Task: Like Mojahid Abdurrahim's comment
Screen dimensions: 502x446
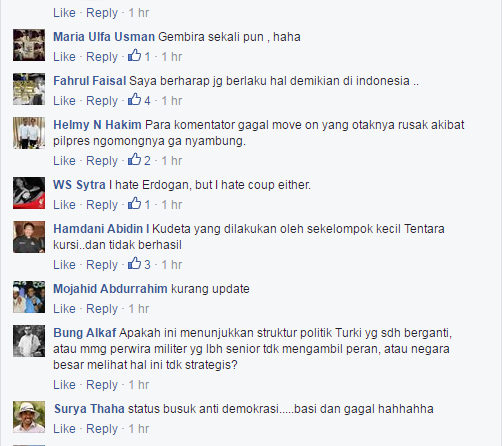Action: coord(64,309)
